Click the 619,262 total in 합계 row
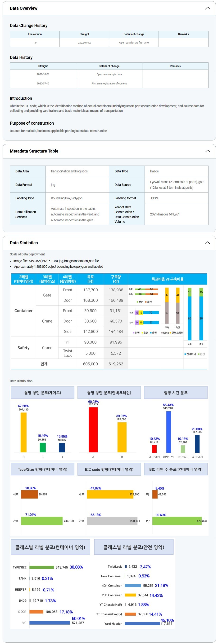The height and width of the screenshot is (644, 218). [x=116, y=364]
